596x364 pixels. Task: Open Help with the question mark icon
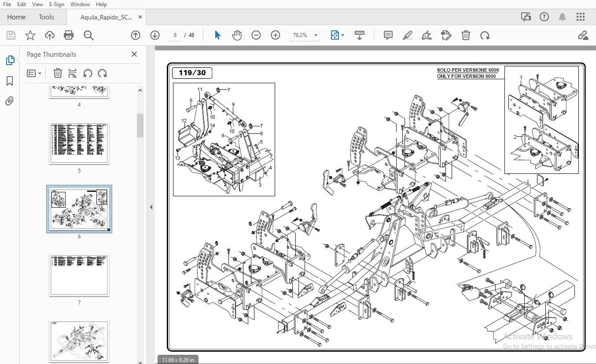point(544,17)
